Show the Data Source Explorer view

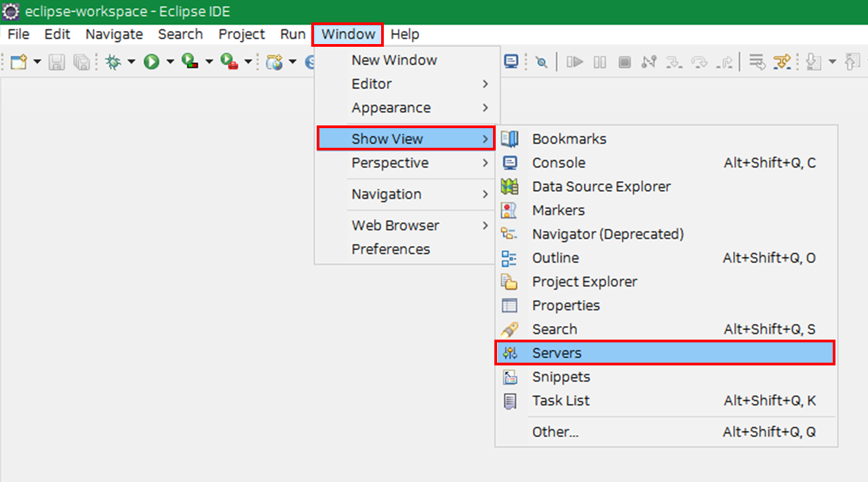666,186
